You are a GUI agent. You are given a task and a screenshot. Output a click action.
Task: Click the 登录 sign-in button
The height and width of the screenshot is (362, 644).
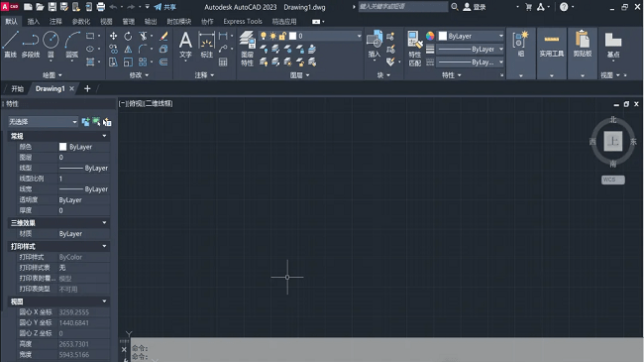point(475,7)
